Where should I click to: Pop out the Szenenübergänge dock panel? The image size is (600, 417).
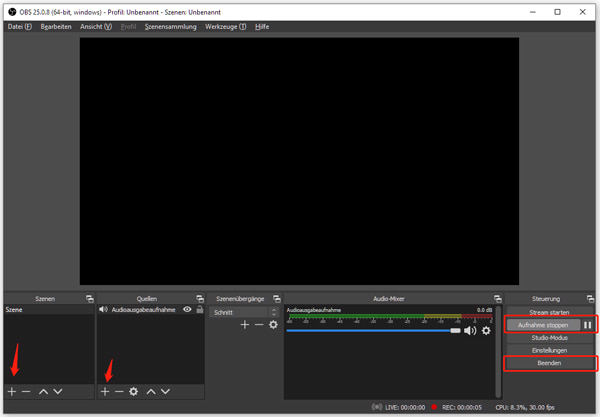(x=277, y=299)
